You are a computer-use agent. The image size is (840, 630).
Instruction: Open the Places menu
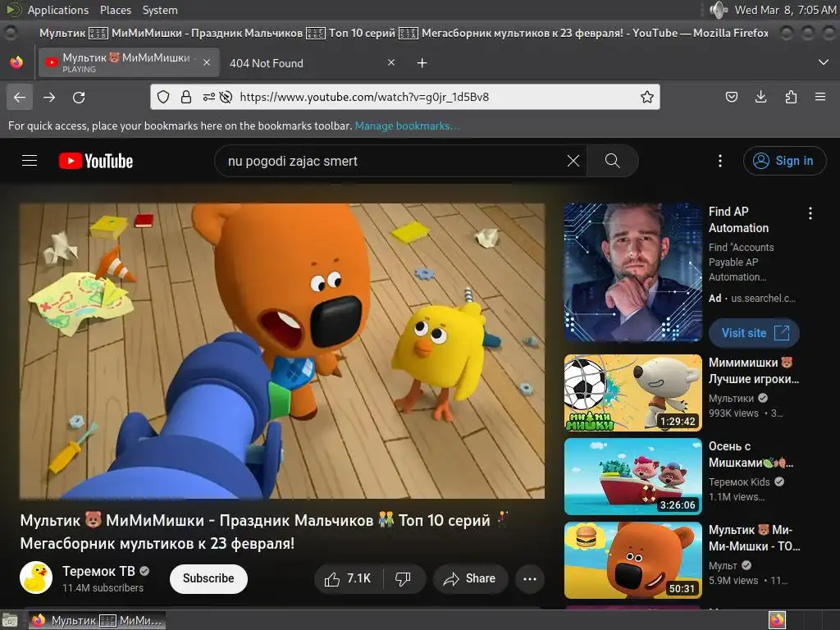[x=115, y=10]
